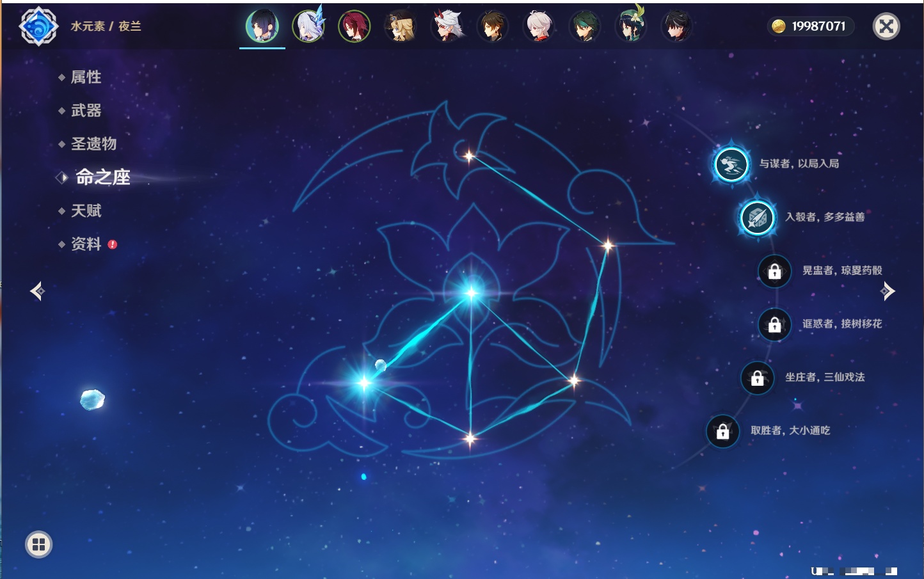This screenshot has width=924, height=579.
Task: Go to the next character with the right arrow
Action: 888,291
